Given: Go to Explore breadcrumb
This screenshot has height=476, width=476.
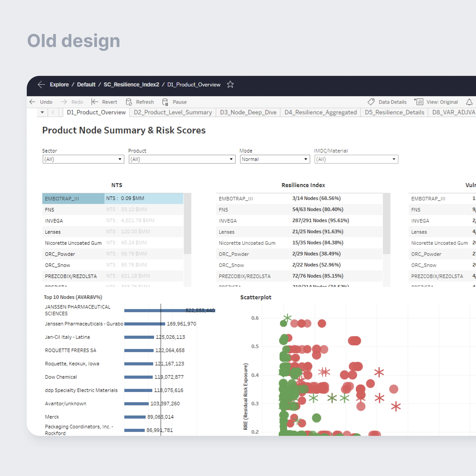Looking at the screenshot, I should click(59, 84).
